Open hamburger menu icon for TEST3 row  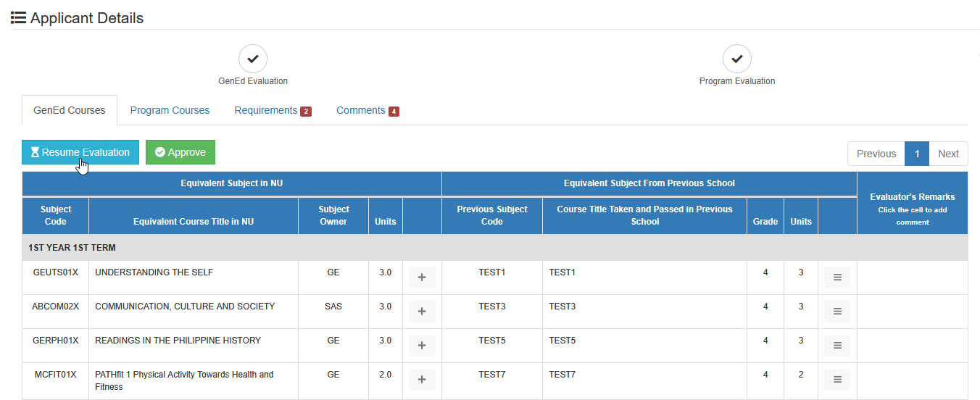click(837, 312)
